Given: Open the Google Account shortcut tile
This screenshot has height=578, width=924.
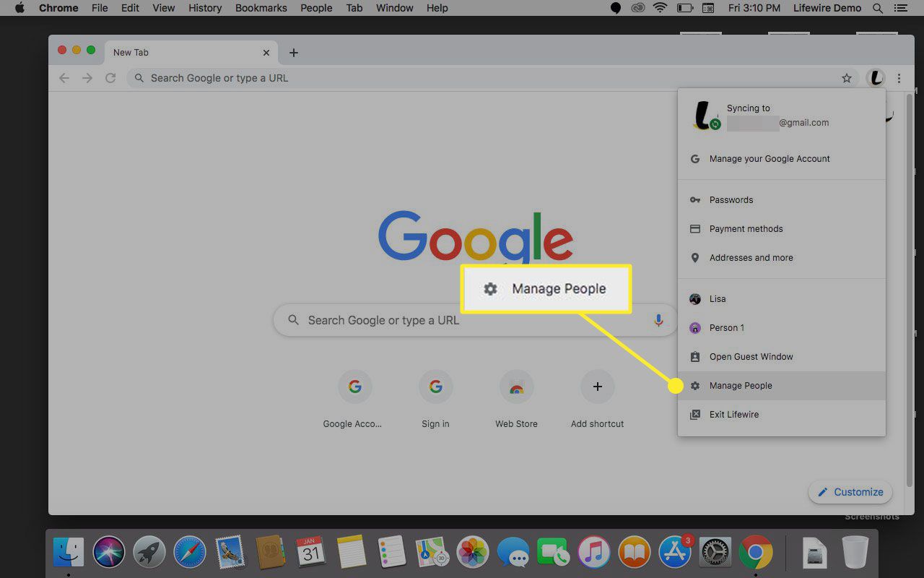Looking at the screenshot, I should [354, 399].
